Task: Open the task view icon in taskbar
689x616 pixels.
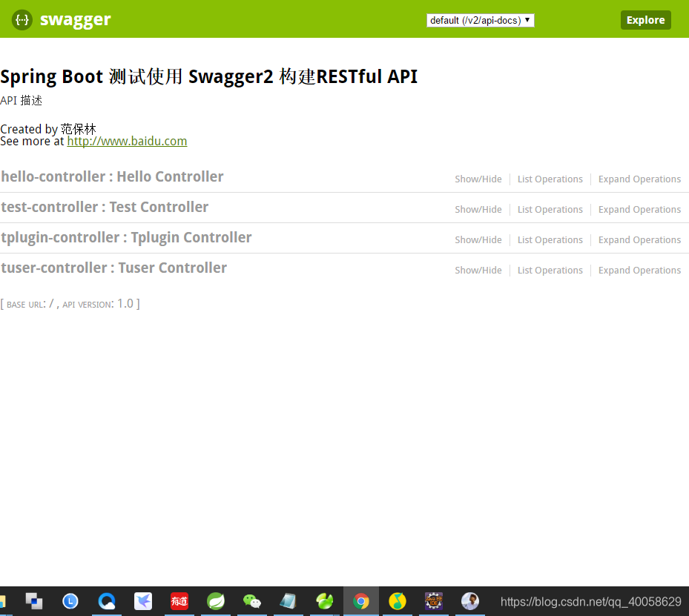Action: tap(34, 601)
